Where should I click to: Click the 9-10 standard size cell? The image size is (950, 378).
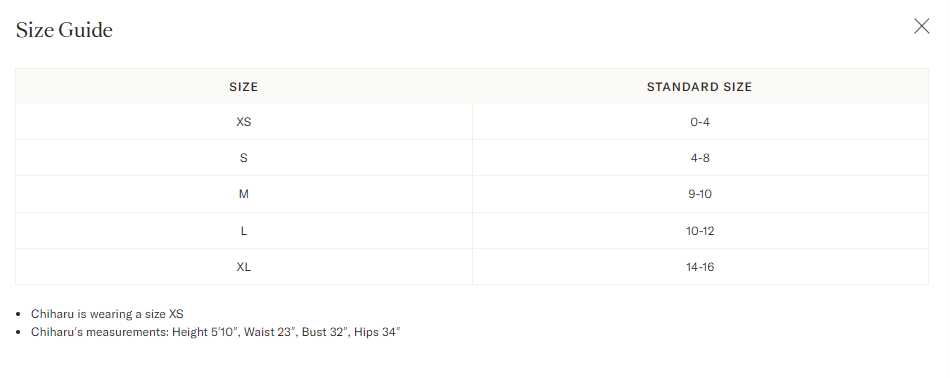[700, 194]
